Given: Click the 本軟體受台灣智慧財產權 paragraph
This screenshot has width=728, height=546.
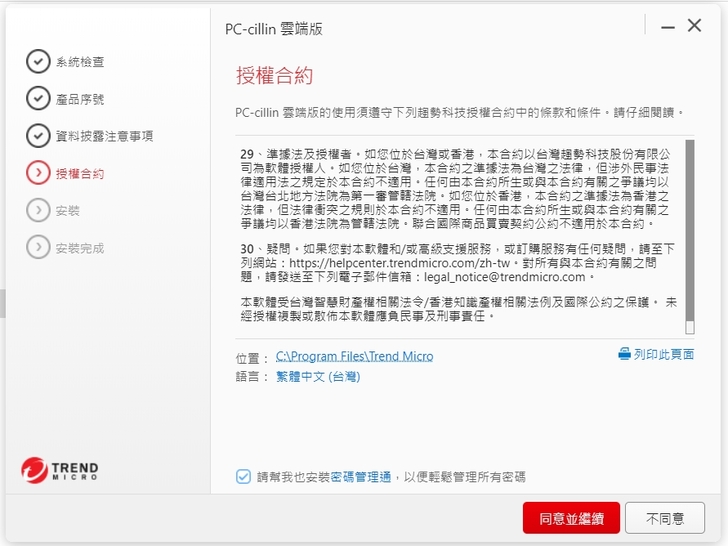Looking at the screenshot, I should click(x=459, y=309).
